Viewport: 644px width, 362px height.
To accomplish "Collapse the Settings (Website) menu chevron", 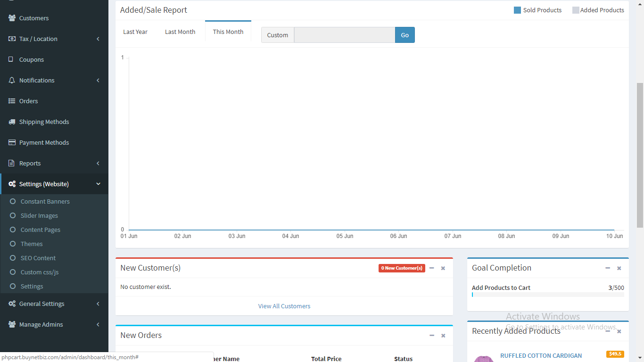I will click(x=98, y=184).
